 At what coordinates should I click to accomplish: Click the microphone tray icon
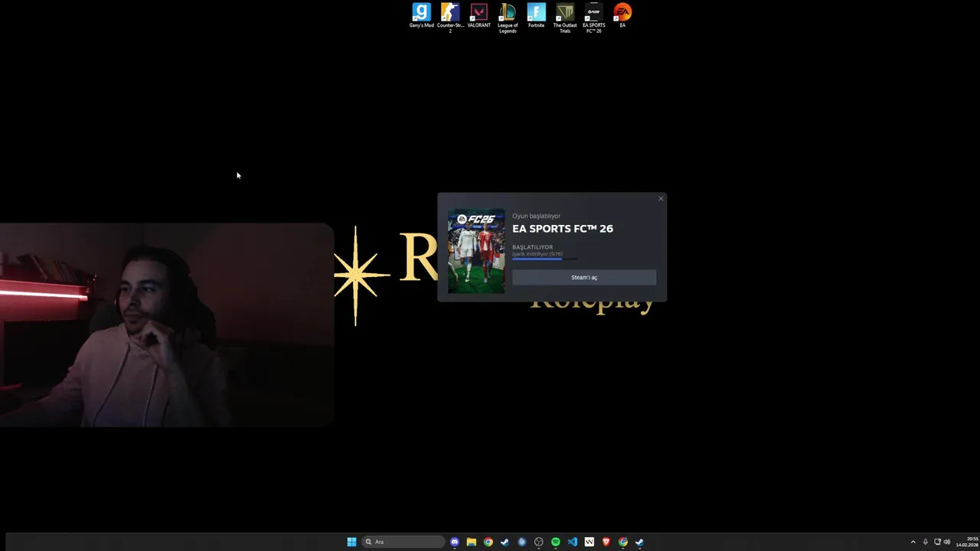click(925, 542)
